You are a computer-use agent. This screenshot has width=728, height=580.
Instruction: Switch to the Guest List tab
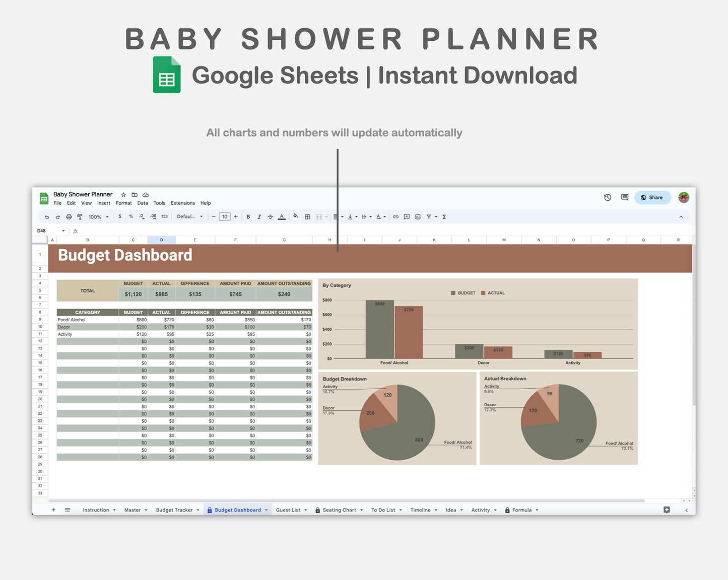(x=288, y=510)
